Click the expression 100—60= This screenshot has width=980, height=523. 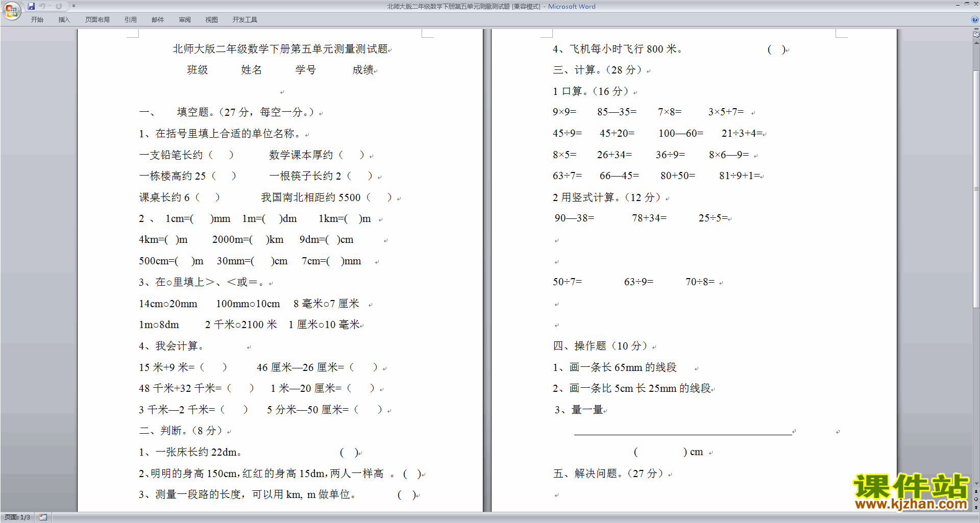click(681, 134)
